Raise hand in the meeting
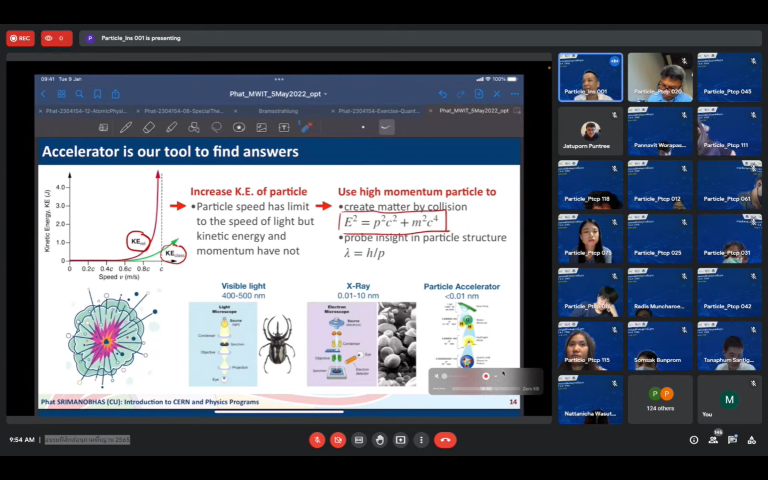768x480 pixels. click(380, 440)
